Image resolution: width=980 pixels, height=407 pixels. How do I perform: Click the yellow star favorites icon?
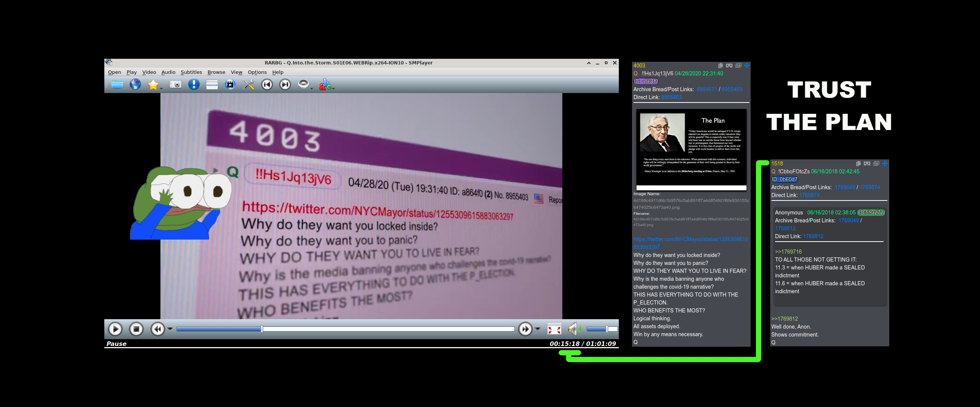tap(153, 84)
